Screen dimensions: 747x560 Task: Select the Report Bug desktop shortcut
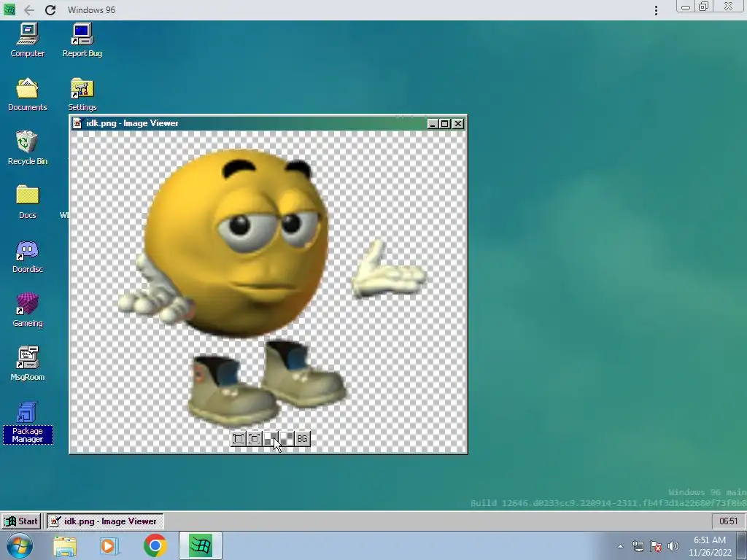point(82,41)
